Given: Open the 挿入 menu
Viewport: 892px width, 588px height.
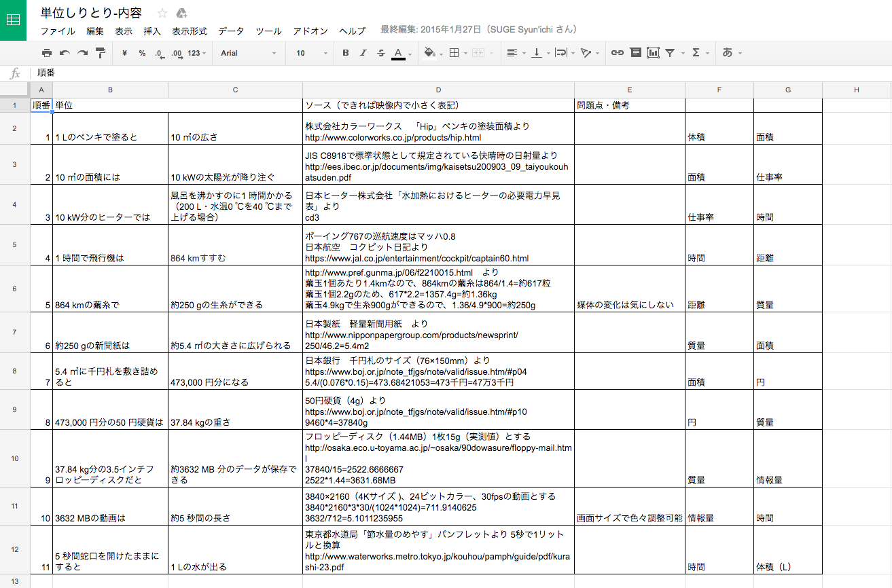Looking at the screenshot, I should click(152, 31).
